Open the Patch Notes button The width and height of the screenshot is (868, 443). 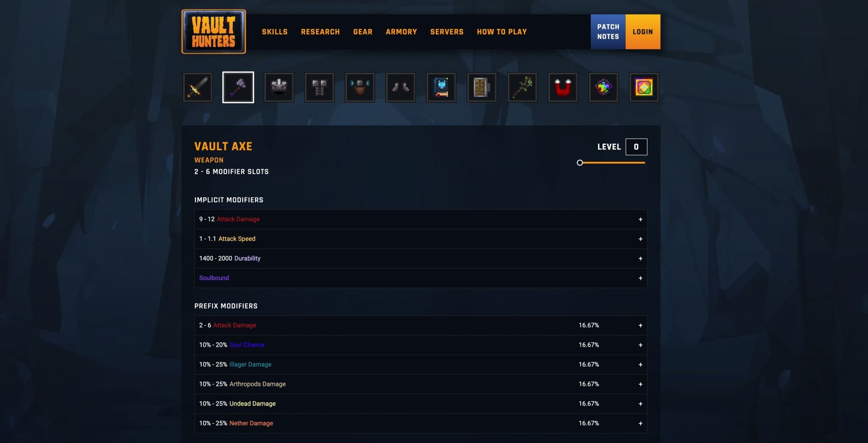tap(608, 32)
